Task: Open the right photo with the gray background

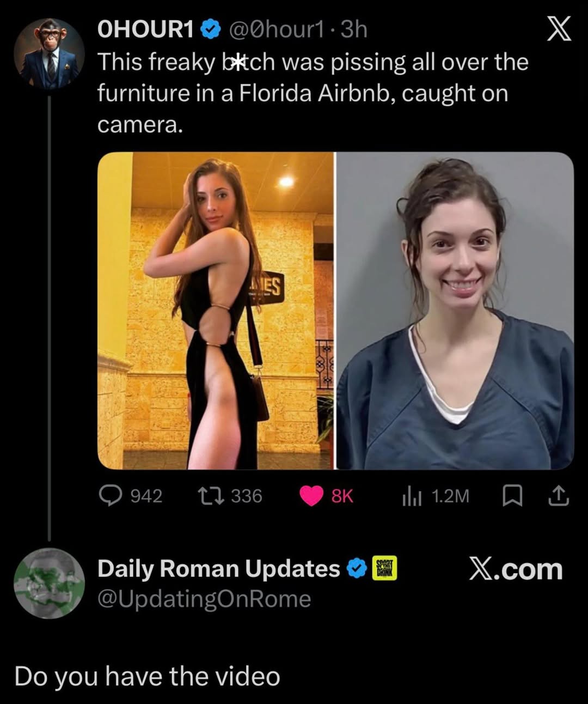Action: point(455,311)
